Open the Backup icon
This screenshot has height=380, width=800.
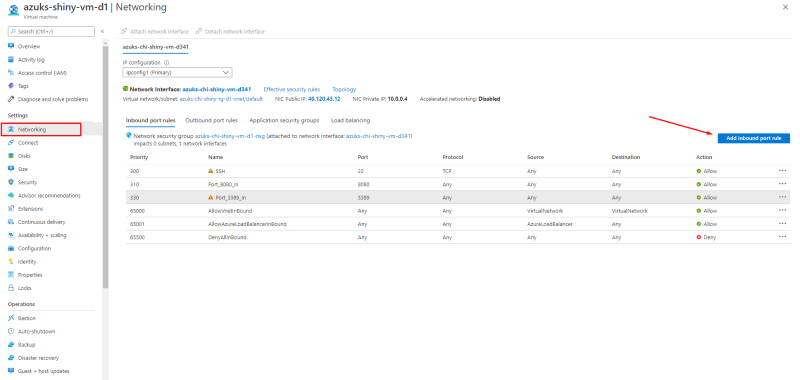pyautogui.click(x=11, y=345)
